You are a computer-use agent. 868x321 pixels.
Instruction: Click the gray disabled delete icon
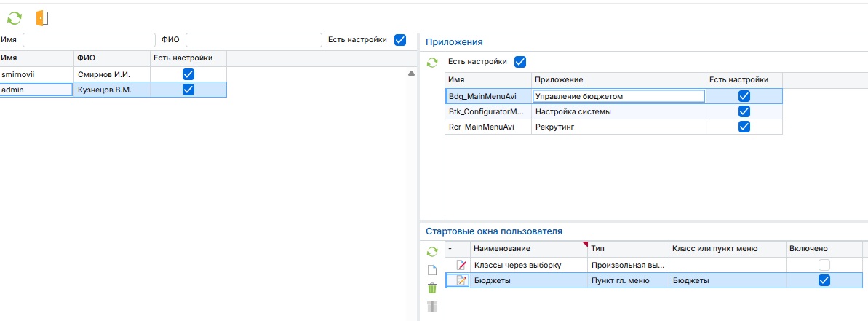click(432, 306)
